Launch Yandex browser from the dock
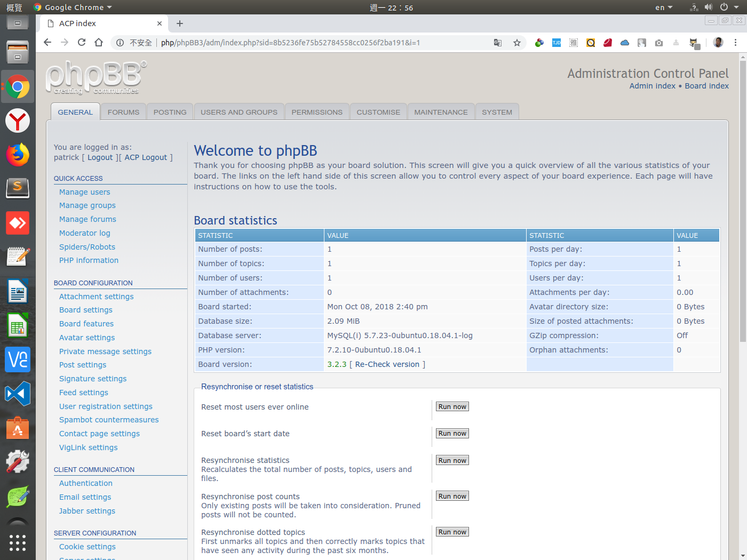The image size is (747, 560). pos(18,121)
